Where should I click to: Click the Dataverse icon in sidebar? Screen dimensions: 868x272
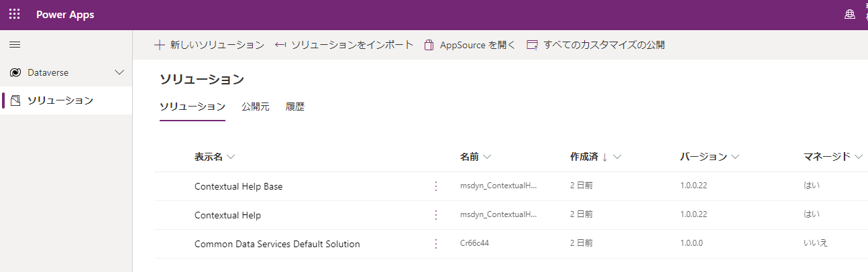15,72
